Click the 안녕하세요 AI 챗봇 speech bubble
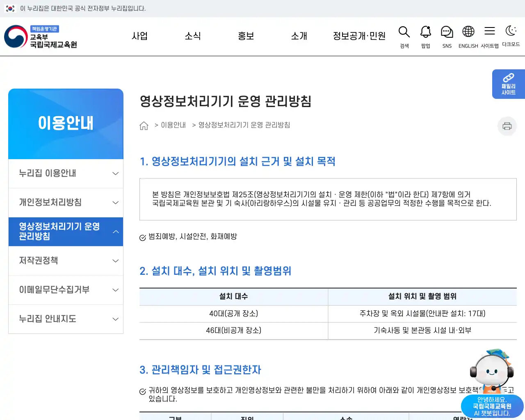 click(x=492, y=406)
